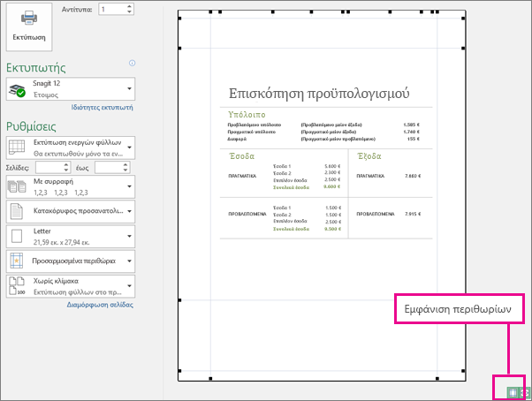Expand the Εκτύπωση ενεργών φύλλων dropdown
This screenshot has height=401, width=532.
coord(71,148)
